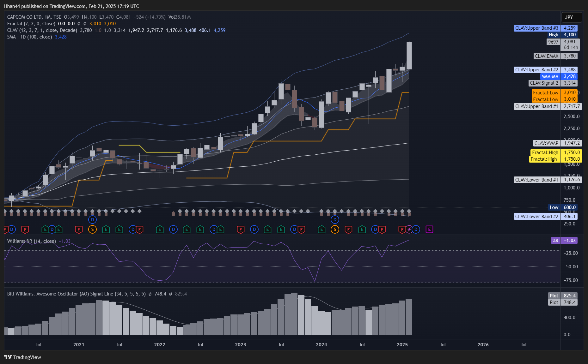Click the 2023 label on time axis
This screenshot has width=588, height=364.
pos(241,345)
